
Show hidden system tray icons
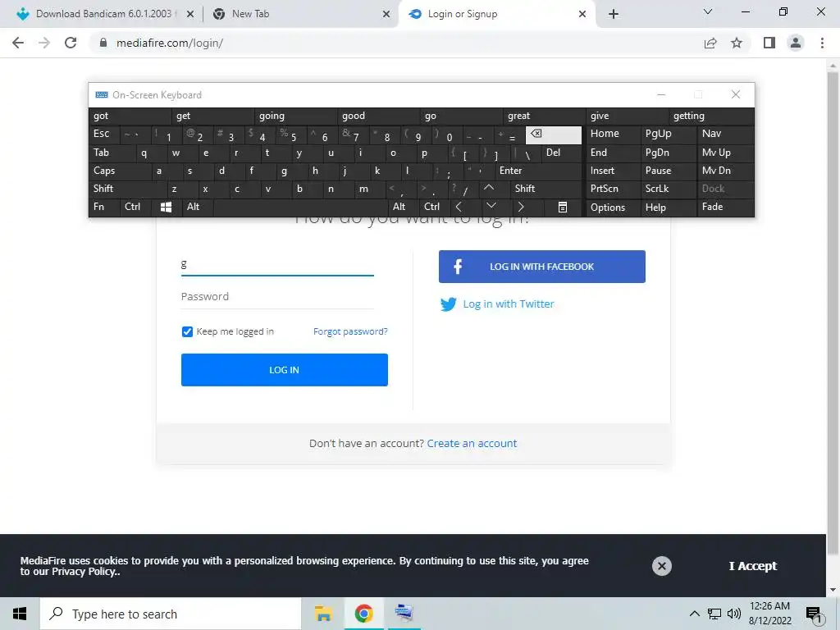tap(694, 614)
